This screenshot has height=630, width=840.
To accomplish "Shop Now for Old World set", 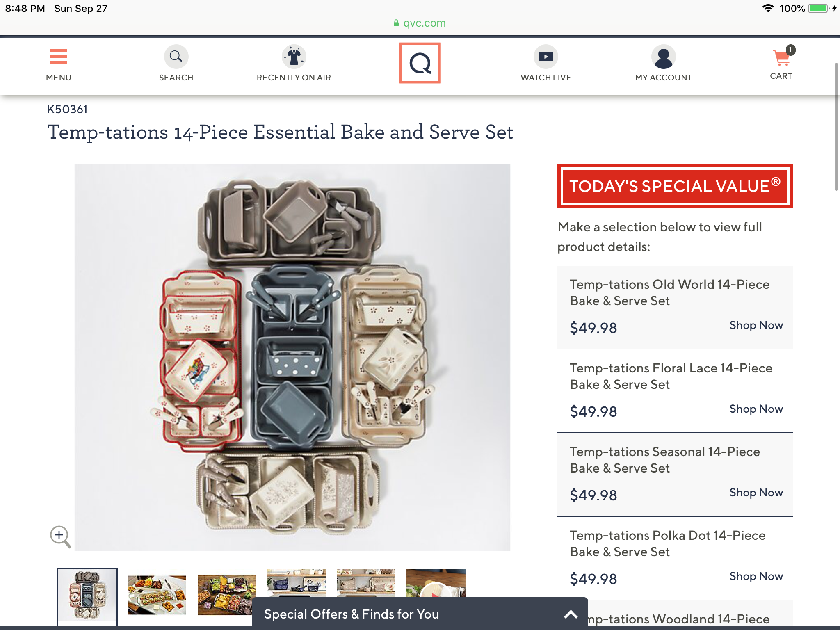I will 756,325.
